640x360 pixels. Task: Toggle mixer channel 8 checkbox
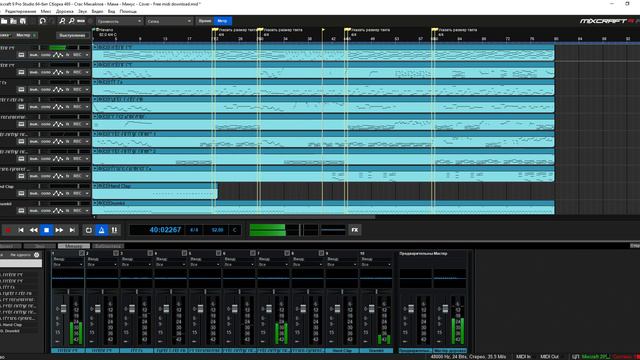(x=321, y=253)
